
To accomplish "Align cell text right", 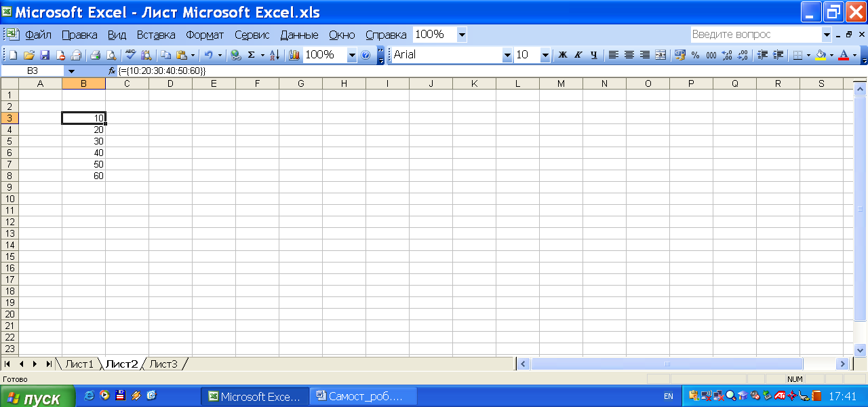I will tap(645, 55).
